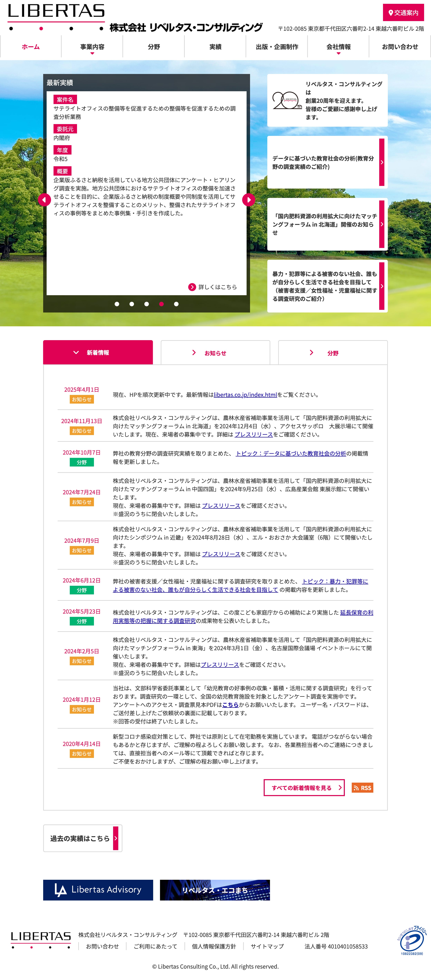The width and height of the screenshot is (431, 980).
Task: Open プレスリリース link in 2024年11月13日 entry
Action: click(x=253, y=435)
